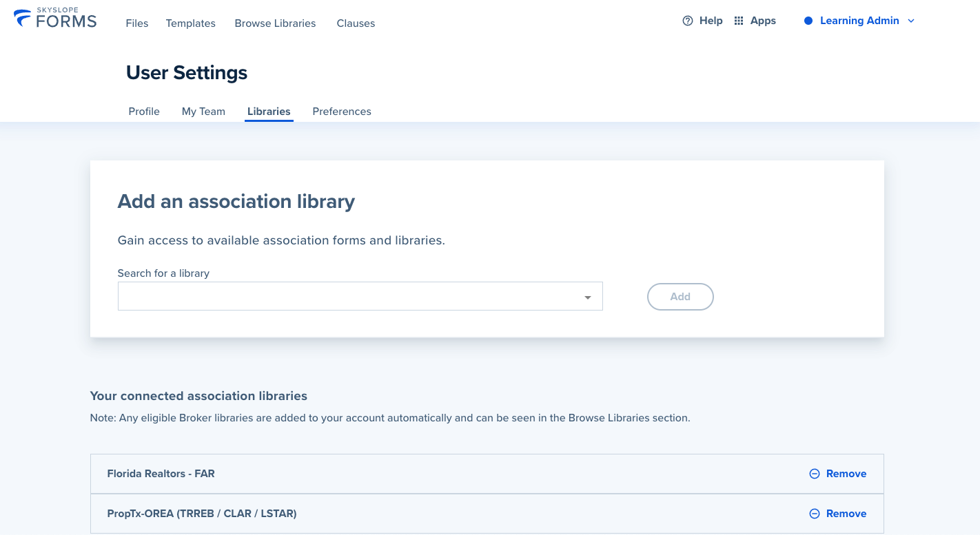
Task: Open the Apps grid icon
Action: click(739, 21)
